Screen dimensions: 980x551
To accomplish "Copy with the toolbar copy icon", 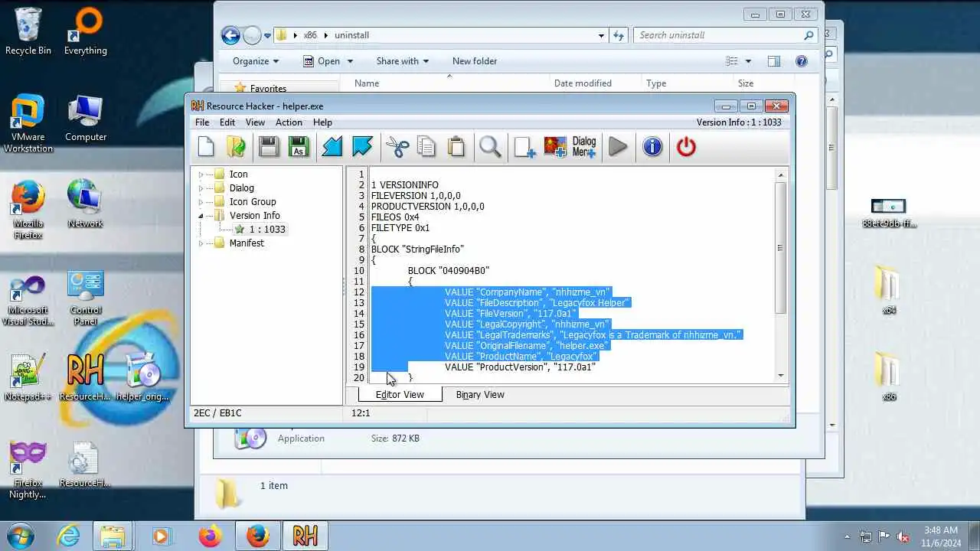I will [426, 146].
